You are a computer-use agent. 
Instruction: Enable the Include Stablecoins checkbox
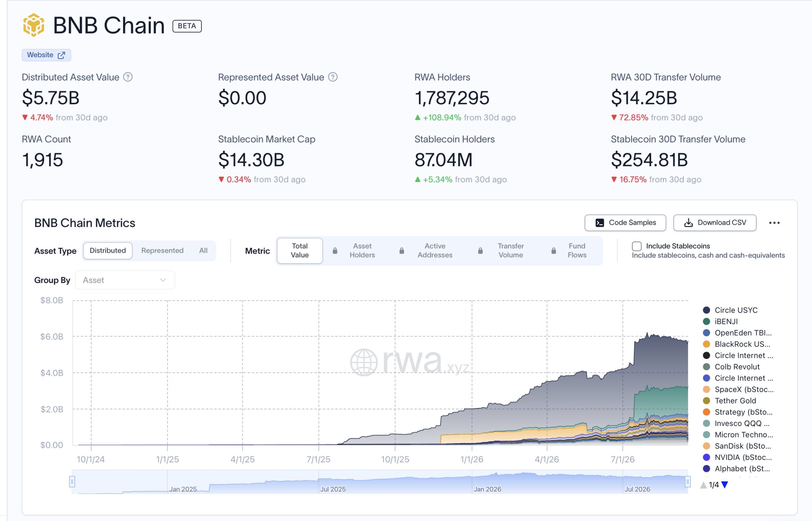point(636,246)
